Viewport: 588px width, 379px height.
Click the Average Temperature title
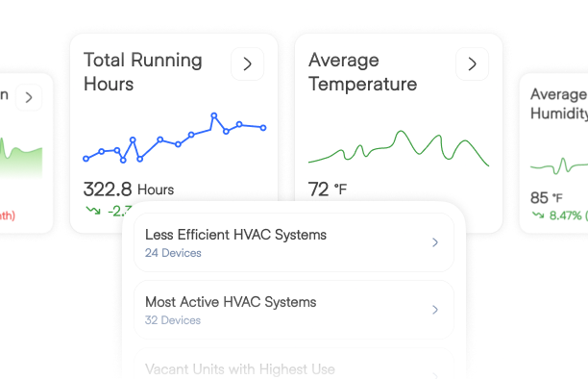362,72
